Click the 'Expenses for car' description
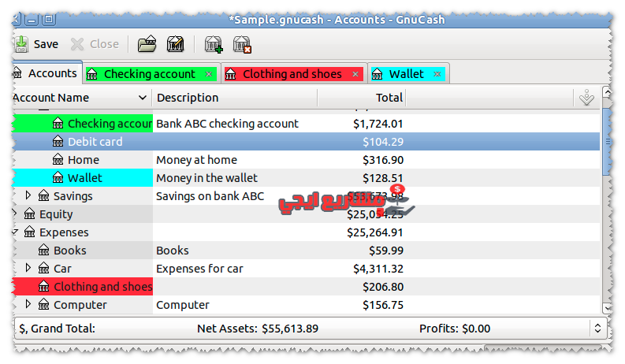 (x=199, y=269)
